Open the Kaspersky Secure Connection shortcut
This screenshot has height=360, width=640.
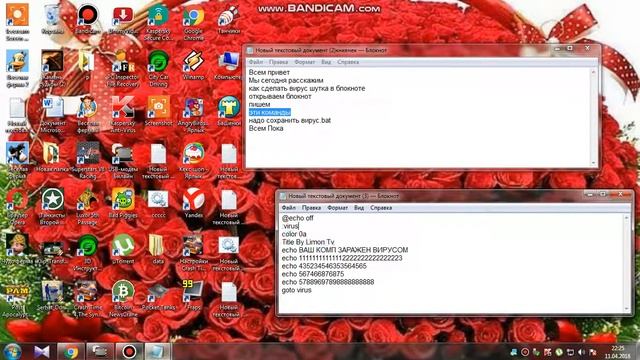(158, 22)
